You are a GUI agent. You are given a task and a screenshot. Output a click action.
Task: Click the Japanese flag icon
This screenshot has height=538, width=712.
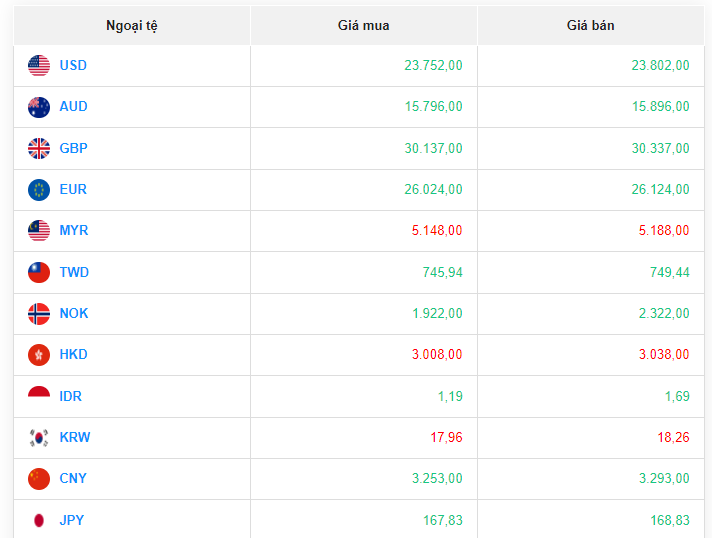39,520
